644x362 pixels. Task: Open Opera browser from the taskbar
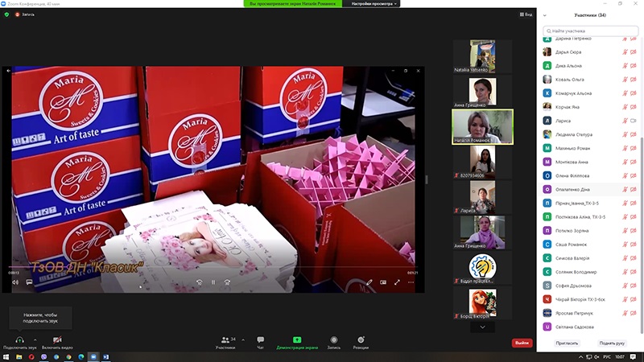[x=31, y=357]
